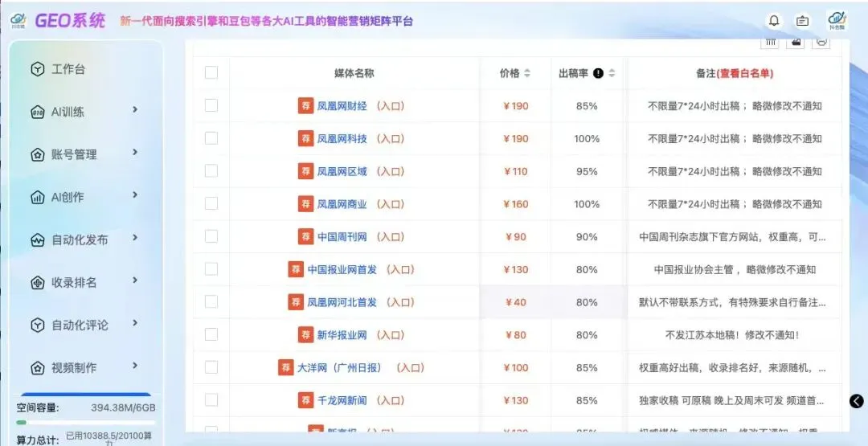Image resolution: width=868 pixels, height=446 pixels.
Task: Check the 中国报业网首发 row checkbox
Action: [211, 269]
